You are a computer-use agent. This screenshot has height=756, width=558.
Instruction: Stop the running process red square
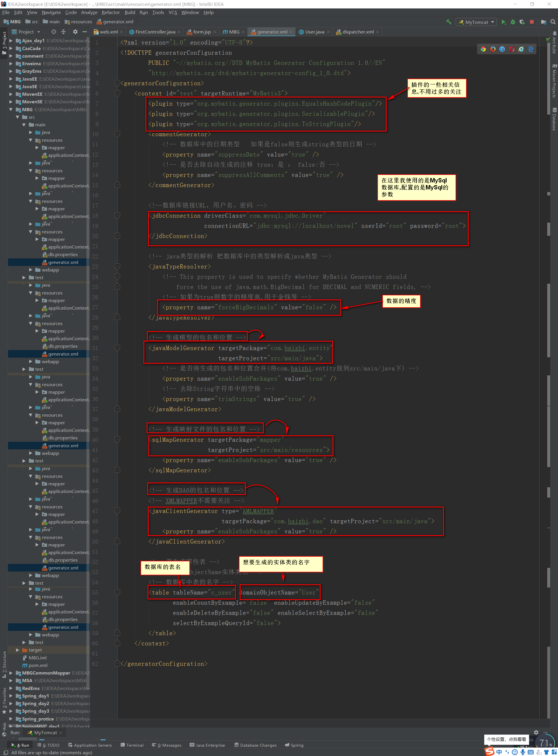click(x=532, y=22)
